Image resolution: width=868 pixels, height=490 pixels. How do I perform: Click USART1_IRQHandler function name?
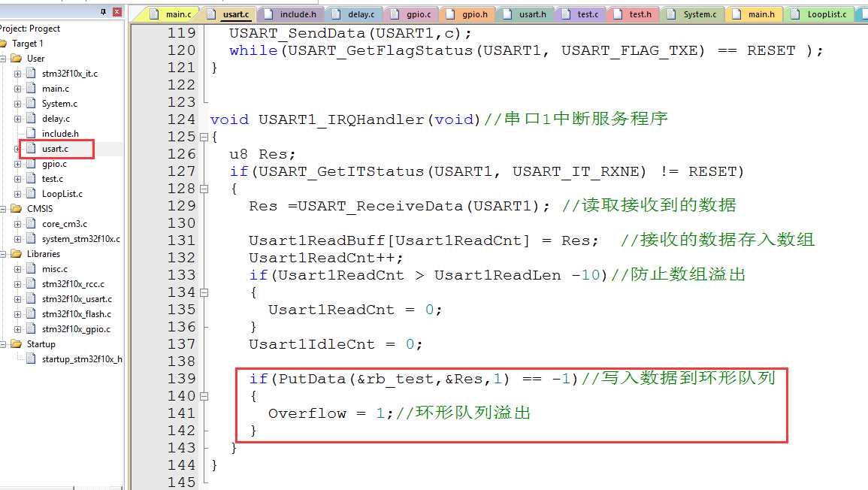click(x=341, y=119)
